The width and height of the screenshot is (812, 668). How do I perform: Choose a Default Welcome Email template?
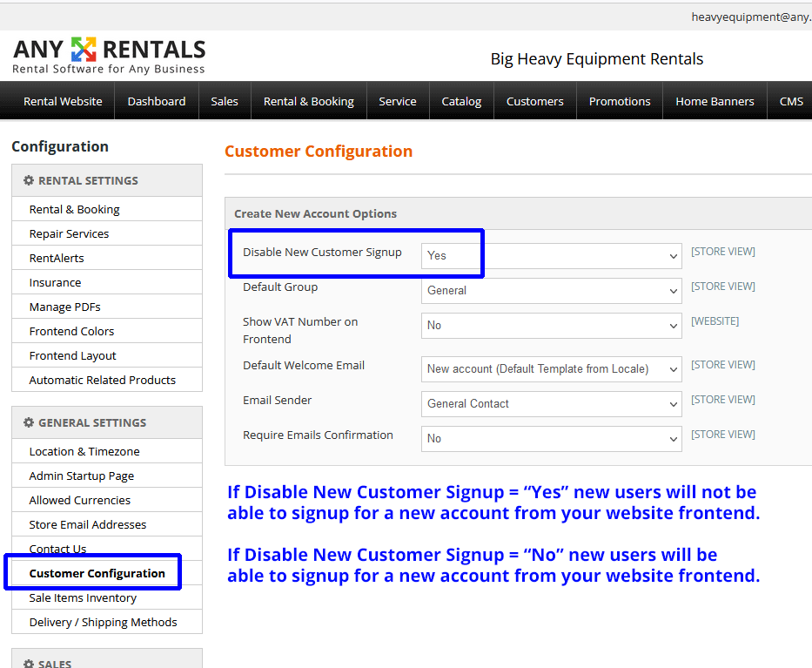[551, 369]
